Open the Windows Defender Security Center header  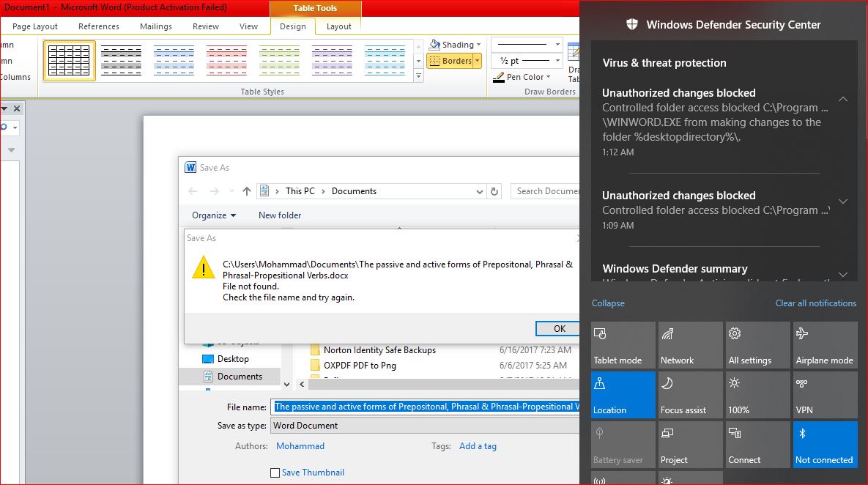[724, 24]
